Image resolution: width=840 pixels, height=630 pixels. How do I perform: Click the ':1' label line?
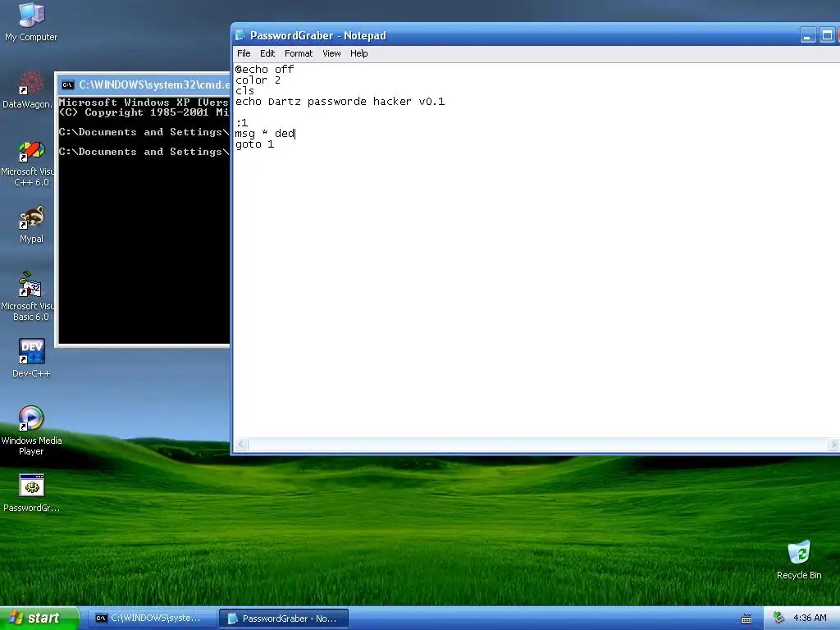point(242,123)
